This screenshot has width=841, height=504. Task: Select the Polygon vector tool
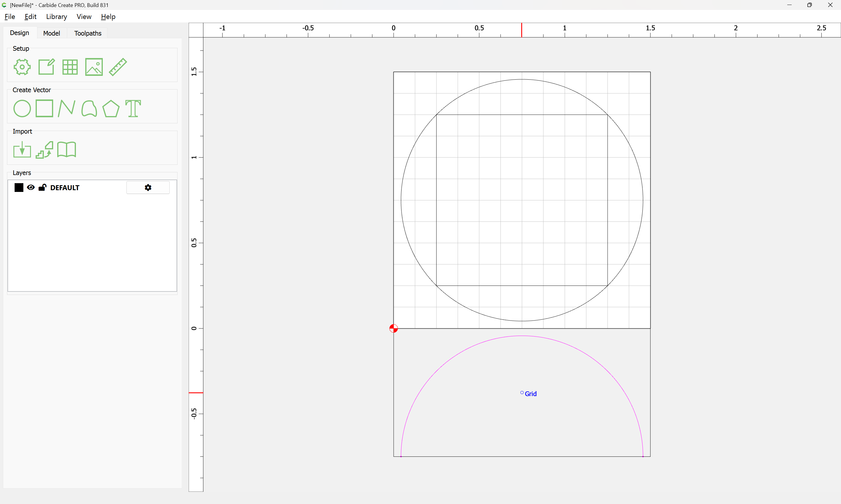[x=111, y=109]
